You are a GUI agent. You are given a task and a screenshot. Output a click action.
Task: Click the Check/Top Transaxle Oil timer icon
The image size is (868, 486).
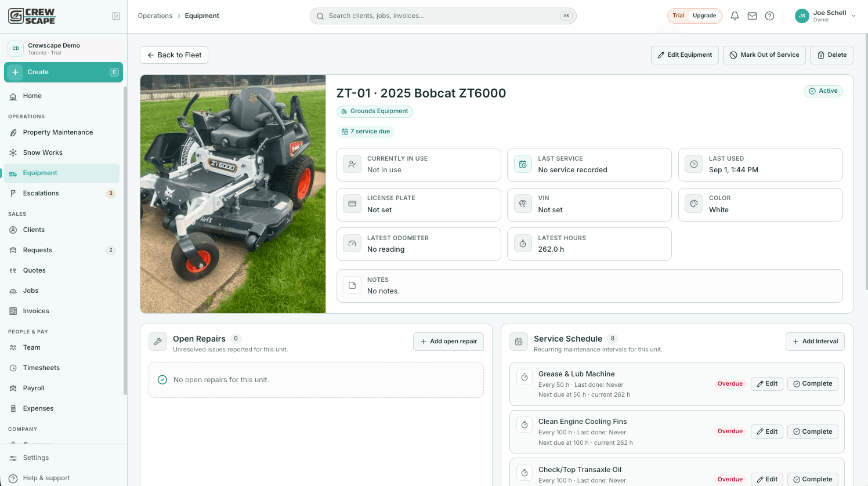pos(525,473)
